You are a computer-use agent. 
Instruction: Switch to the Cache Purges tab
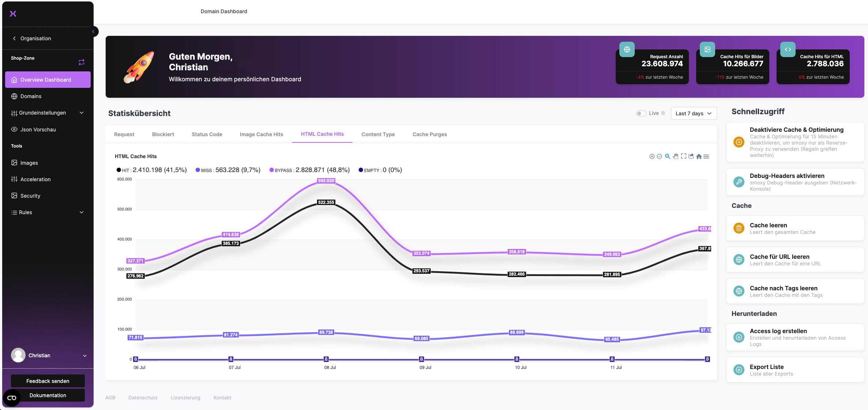429,134
